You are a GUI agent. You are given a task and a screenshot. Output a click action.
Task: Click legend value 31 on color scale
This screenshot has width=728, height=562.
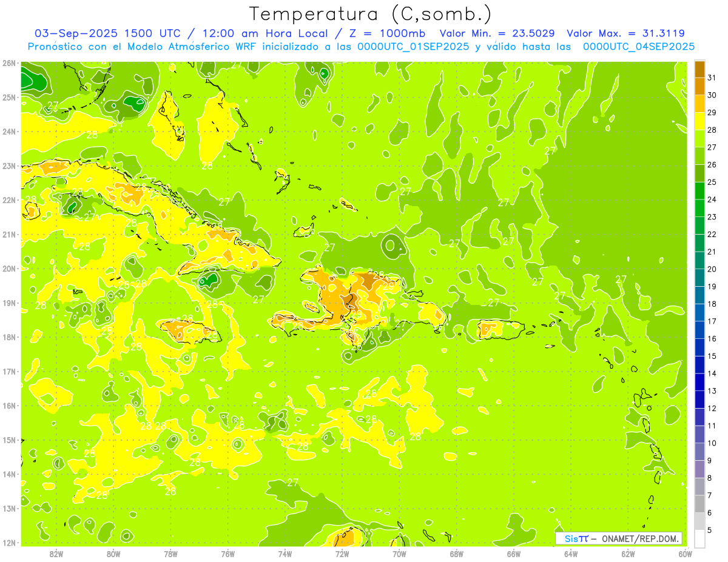point(712,78)
